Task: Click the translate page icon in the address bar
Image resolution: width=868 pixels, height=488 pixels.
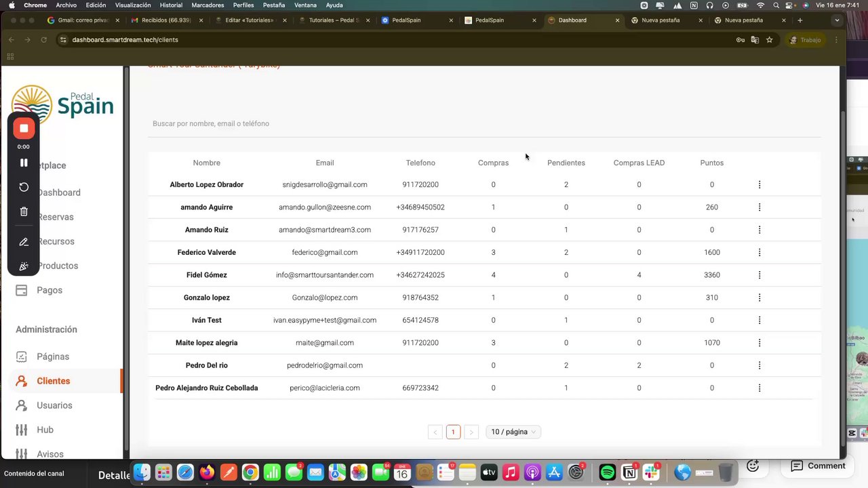Action: point(755,40)
